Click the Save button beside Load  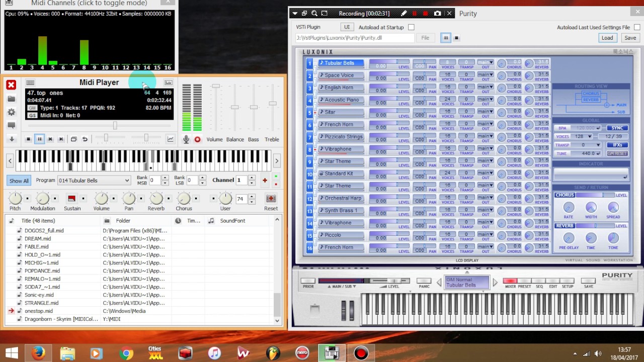click(x=630, y=38)
